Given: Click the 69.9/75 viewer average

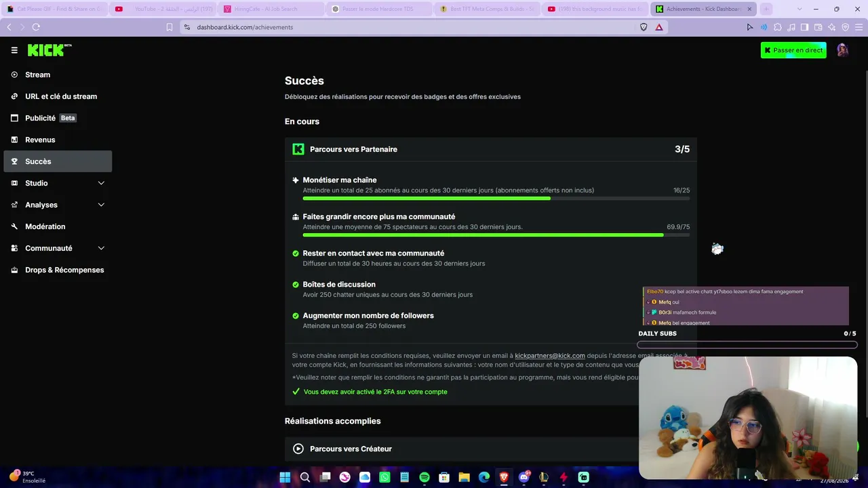Looking at the screenshot, I should click(x=678, y=227).
